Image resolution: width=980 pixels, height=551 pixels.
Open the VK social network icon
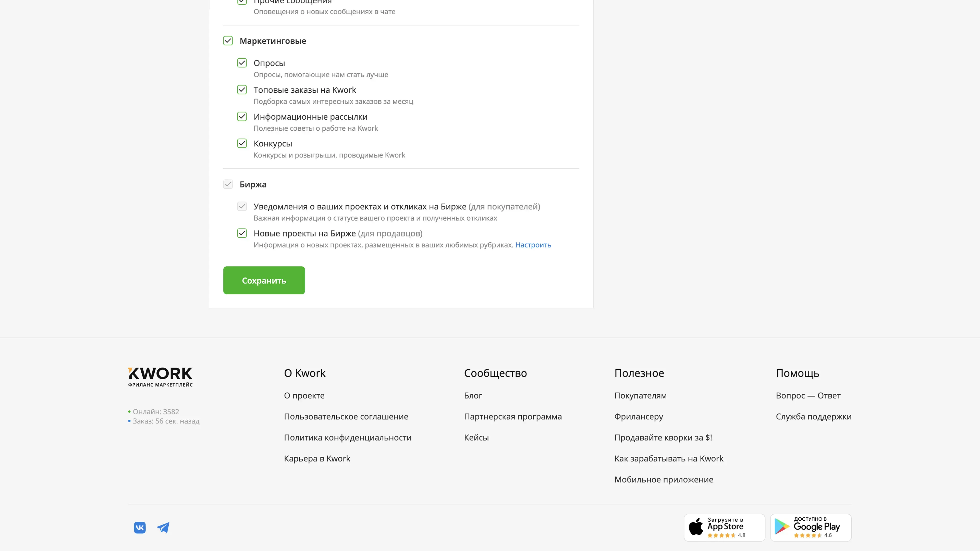140,528
